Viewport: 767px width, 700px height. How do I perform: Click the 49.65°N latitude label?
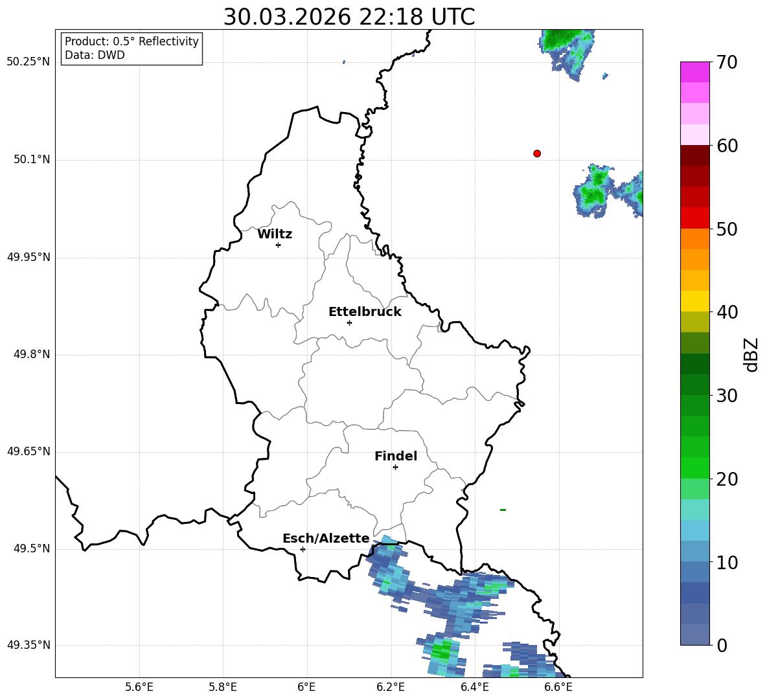pos(29,451)
